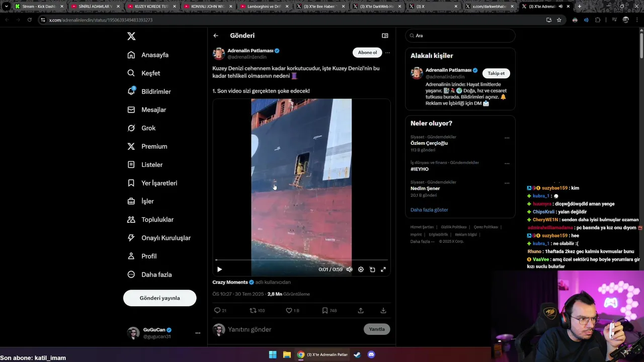Switch to KUZEY KOREDE YouTube tab
The image size is (644, 362).
coord(151,6)
